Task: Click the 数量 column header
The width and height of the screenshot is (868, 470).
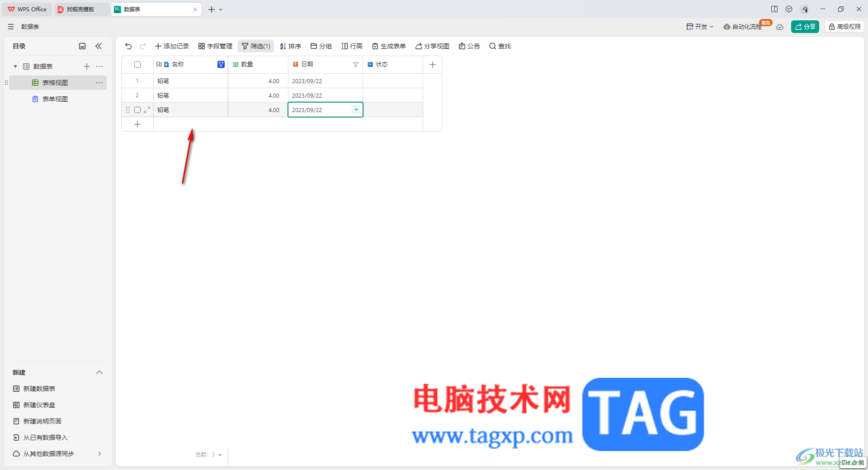Action: pos(258,65)
